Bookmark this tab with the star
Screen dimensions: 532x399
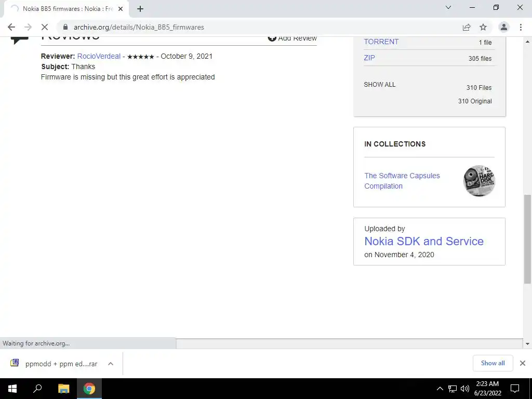[x=483, y=27]
